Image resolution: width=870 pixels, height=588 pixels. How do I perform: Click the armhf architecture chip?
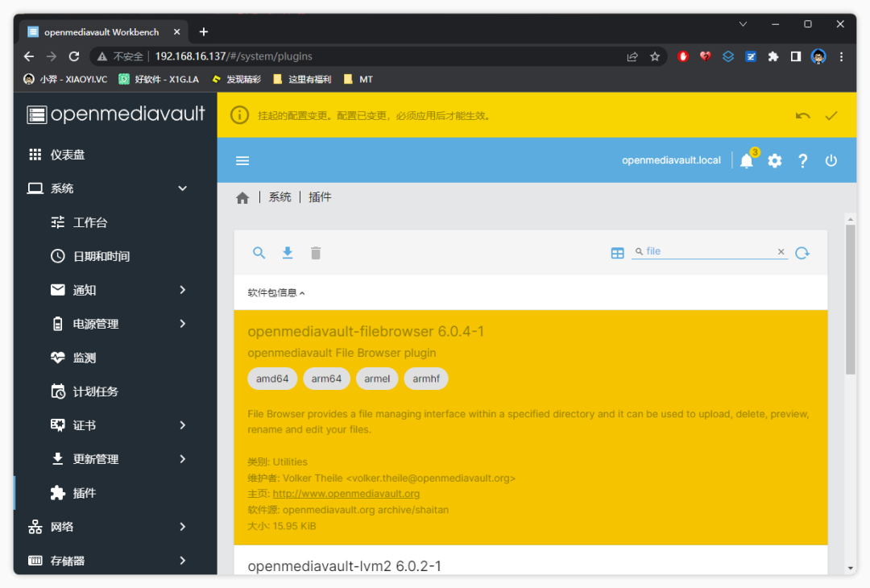click(x=426, y=379)
